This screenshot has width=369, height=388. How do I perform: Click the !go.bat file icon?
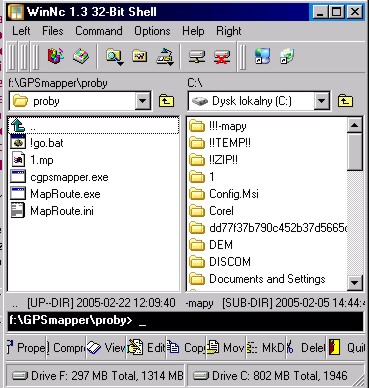click(x=18, y=143)
